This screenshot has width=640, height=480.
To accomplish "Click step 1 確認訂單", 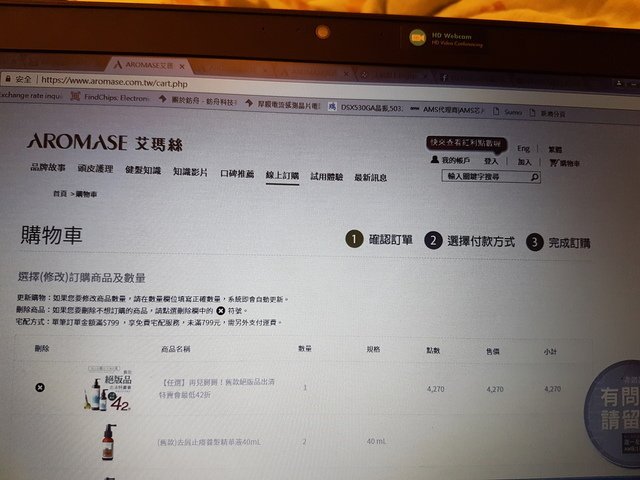I will pyautogui.click(x=379, y=239).
